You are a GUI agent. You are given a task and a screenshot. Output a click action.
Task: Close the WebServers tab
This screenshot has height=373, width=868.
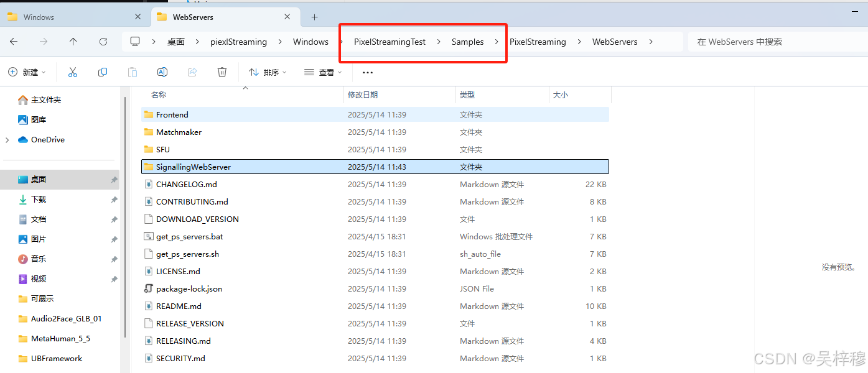click(289, 17)
